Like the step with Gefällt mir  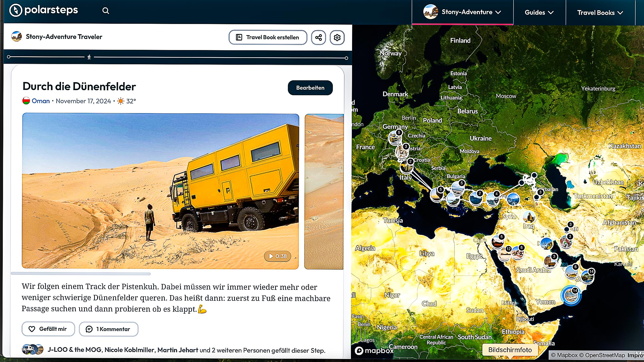[48, 329]
